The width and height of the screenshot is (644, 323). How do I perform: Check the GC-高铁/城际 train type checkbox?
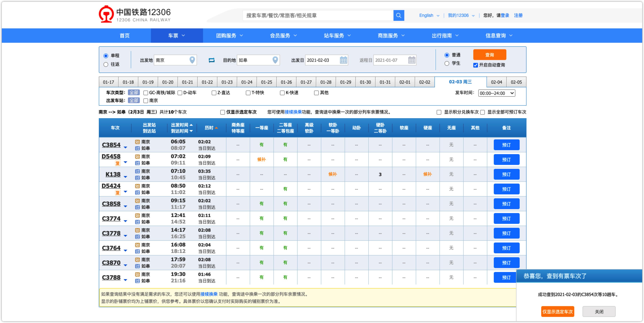click(x=146, y=93)
